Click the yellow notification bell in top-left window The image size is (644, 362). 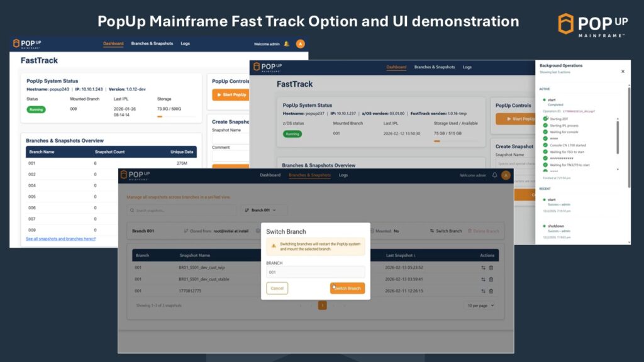point(287,44)
